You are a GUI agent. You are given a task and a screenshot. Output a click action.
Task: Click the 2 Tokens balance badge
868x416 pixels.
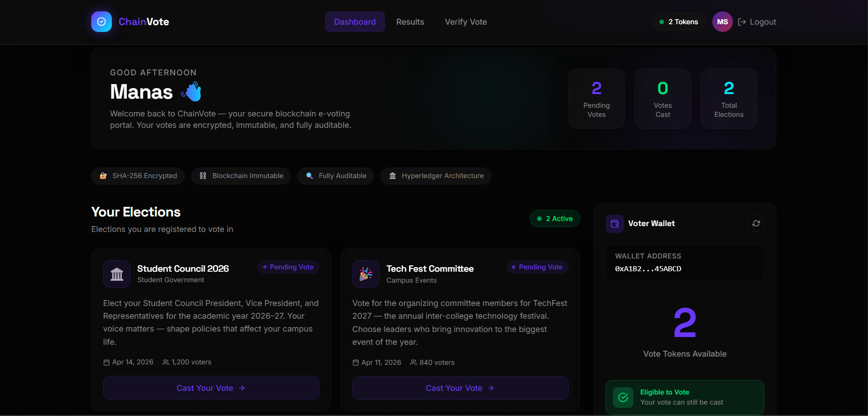coord(679,22)
